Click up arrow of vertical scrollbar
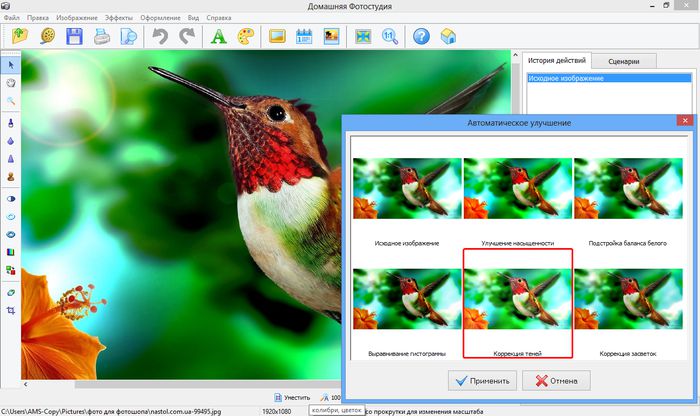The height and width of the screenshot is (416, 700). coord(516,55)
